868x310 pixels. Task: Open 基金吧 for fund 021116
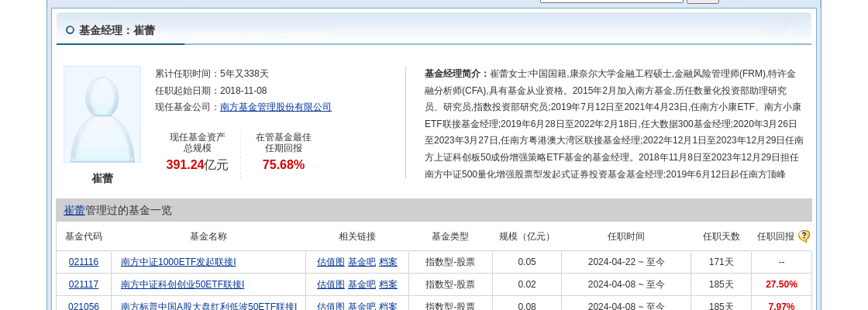[x=361, y=262]
